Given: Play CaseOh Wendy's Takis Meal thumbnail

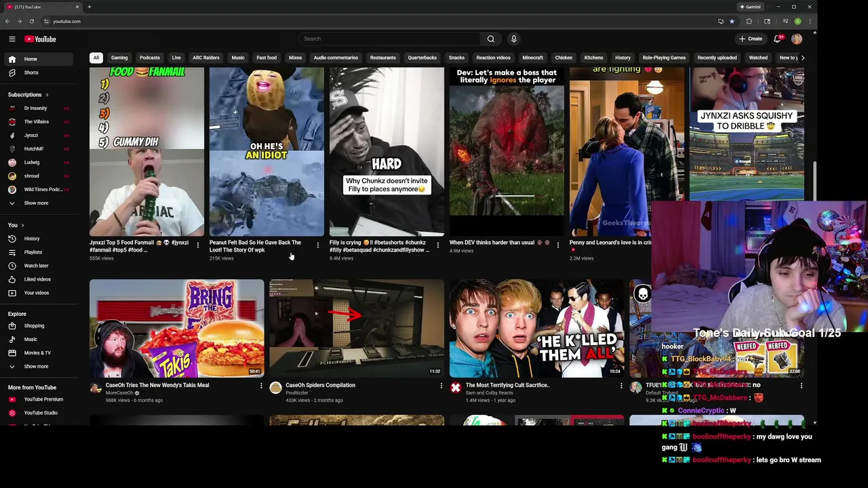Looking at the screenshot, I should tap(176, 328).
